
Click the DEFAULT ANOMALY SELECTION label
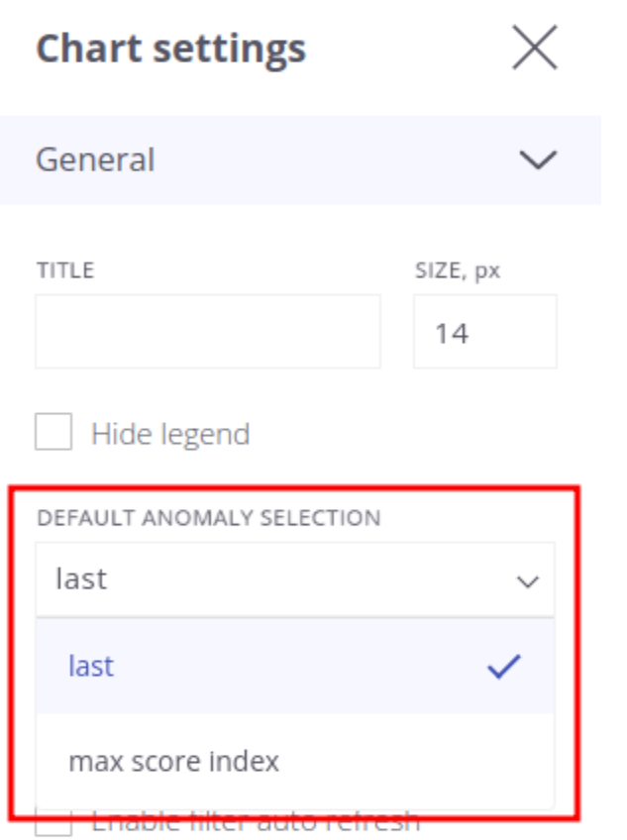pos(209,518)
